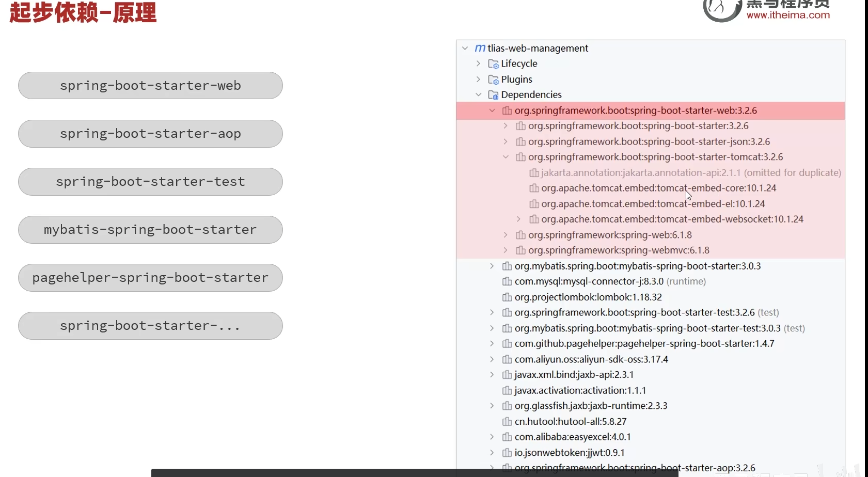Click the spring-boot-starter-test pill
868x477 pixels.
coord(150,182)
